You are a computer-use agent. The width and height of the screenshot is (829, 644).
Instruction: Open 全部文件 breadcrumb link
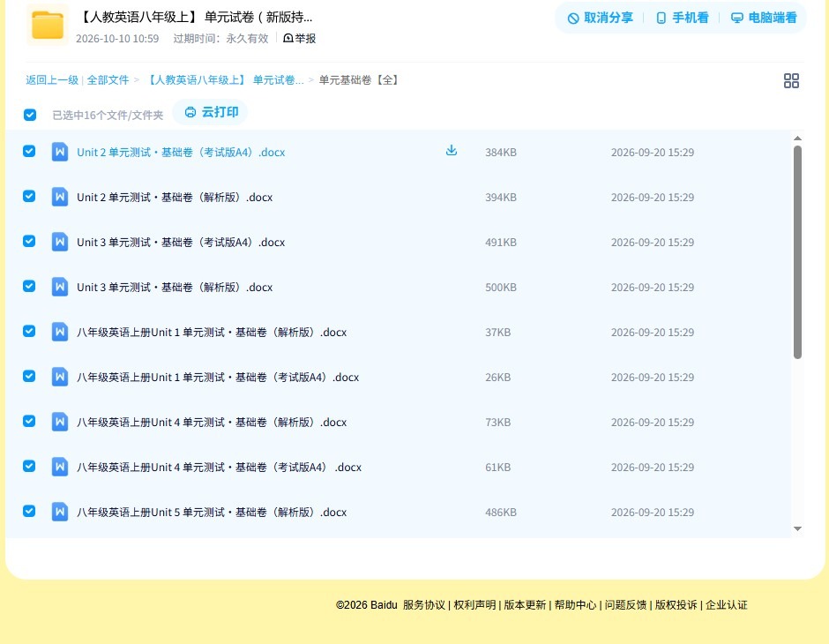point(108,80)
